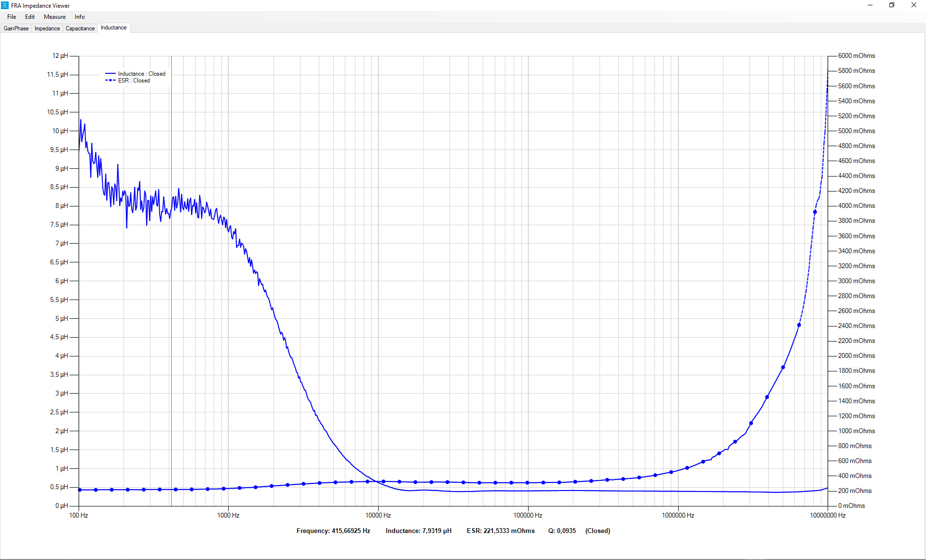Image resolution: width=926 pixels, height=560 pixels.
Task: Click the Inductance readout 7,9319 µH
Action: coord(419,531)
